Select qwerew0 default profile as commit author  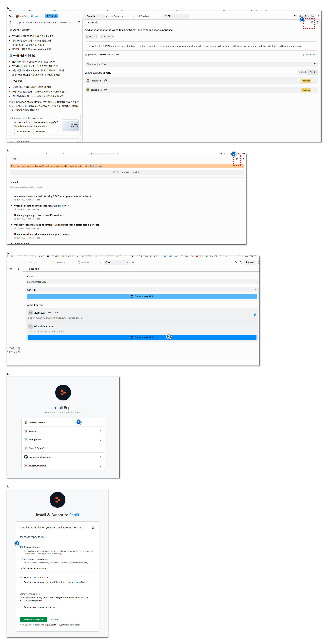coord(254,315)
